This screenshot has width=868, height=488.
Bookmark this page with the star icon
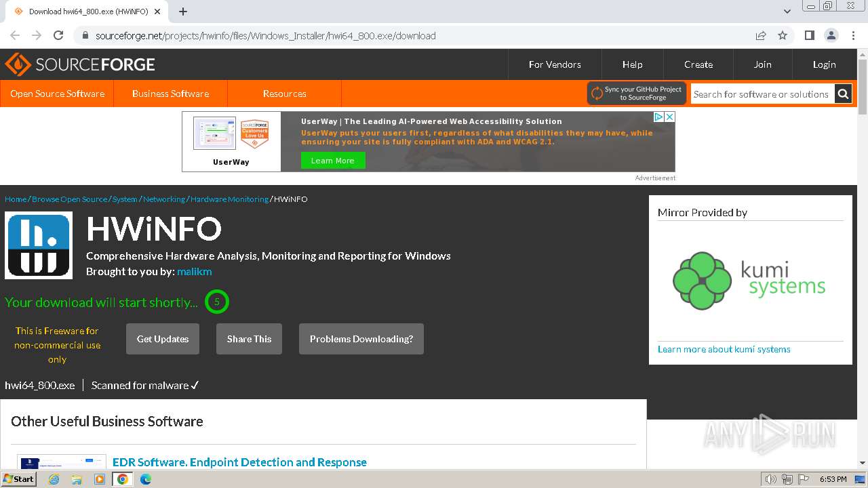click(x=783, y=35)
